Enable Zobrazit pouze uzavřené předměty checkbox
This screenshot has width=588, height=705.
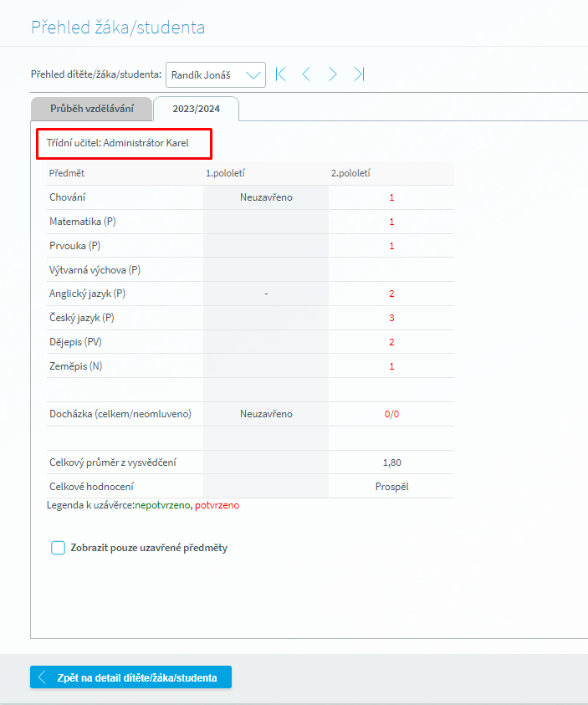coord(58,548)
